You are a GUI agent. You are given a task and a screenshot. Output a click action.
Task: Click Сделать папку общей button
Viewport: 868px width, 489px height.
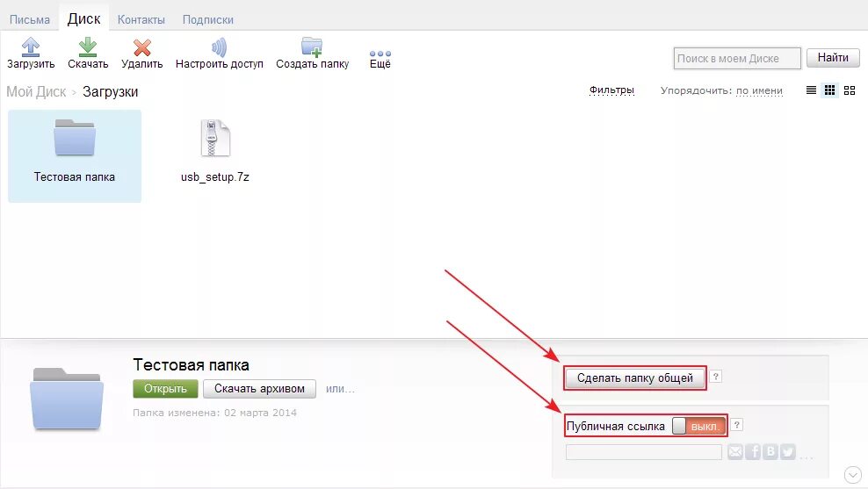click(635, 378)
